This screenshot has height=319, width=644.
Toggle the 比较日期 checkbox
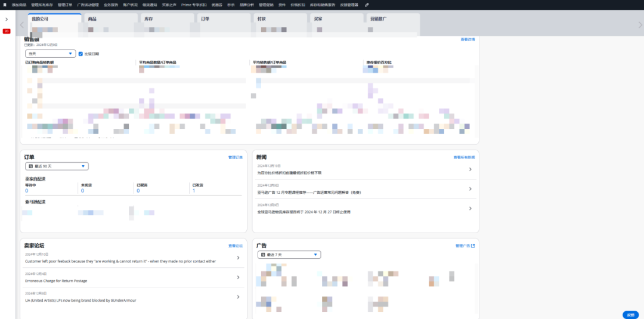[x=80, y=54]
